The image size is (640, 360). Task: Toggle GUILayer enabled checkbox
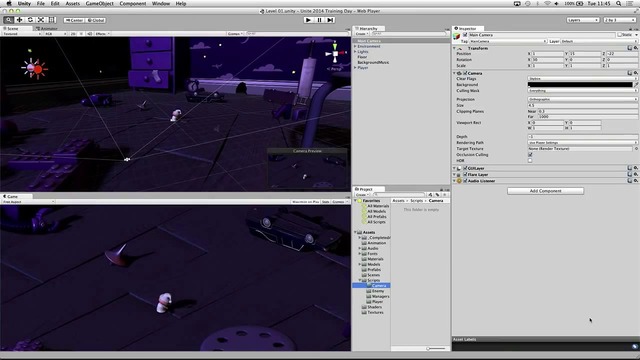point(465,168)
